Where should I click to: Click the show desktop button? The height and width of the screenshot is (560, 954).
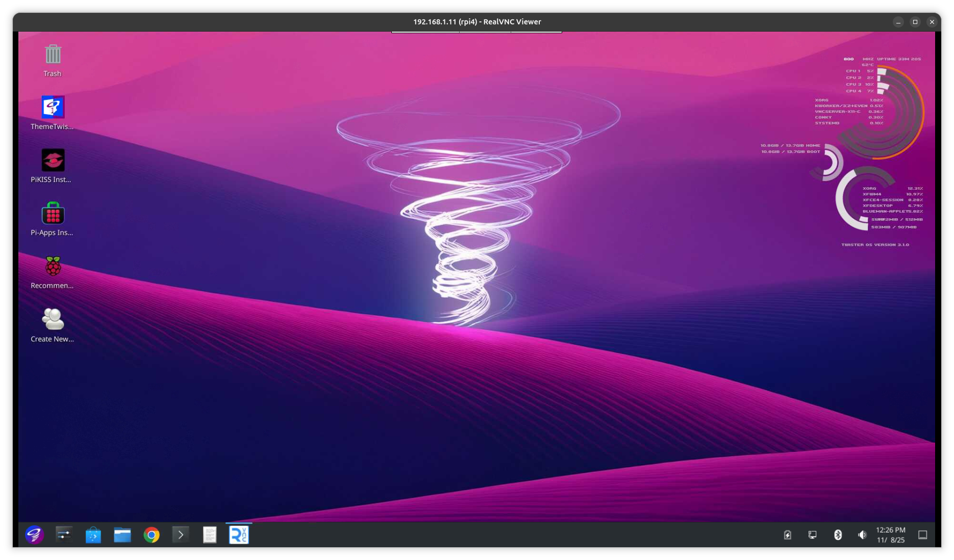click(923, 535)
